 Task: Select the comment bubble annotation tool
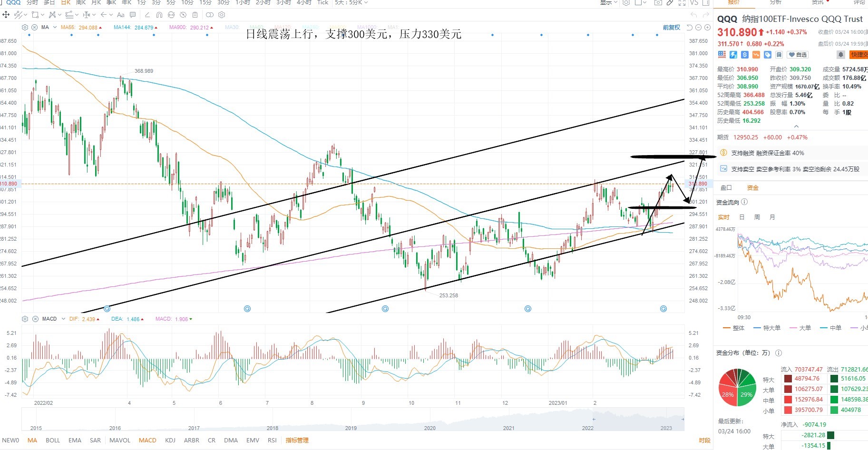point(133,15)
